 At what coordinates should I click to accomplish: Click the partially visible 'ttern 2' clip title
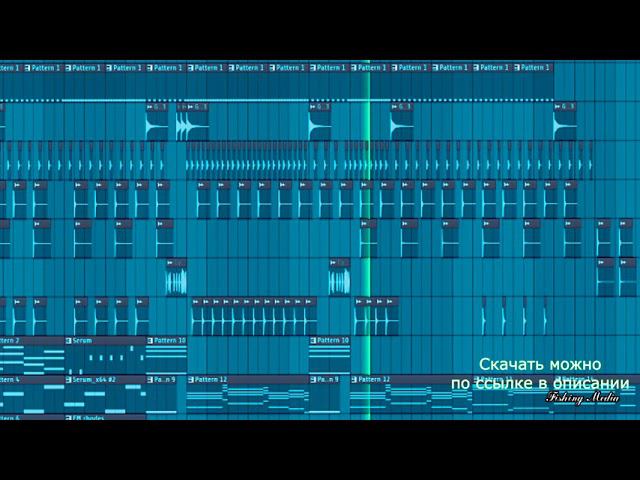10,340
